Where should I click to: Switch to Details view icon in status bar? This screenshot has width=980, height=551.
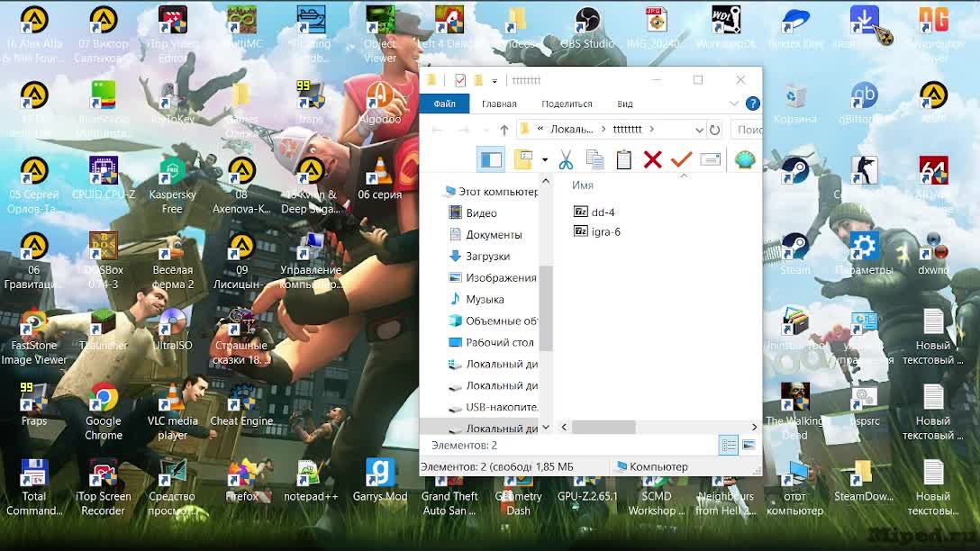pyautogui.click(x=728, y=446)
